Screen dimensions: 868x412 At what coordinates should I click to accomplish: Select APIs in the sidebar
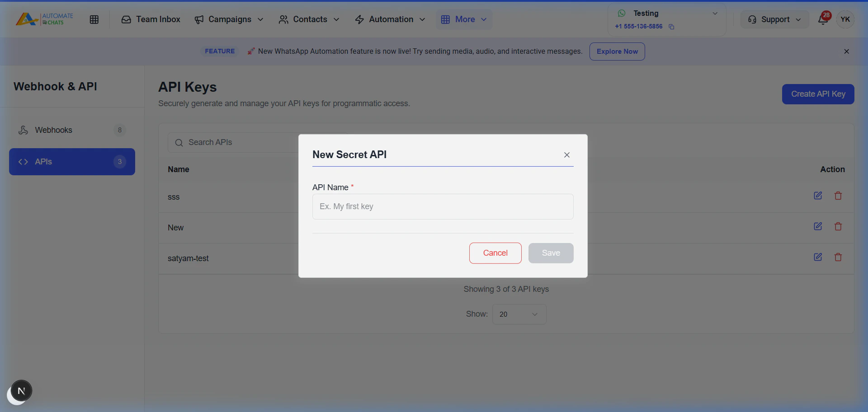tap(72, 162)
